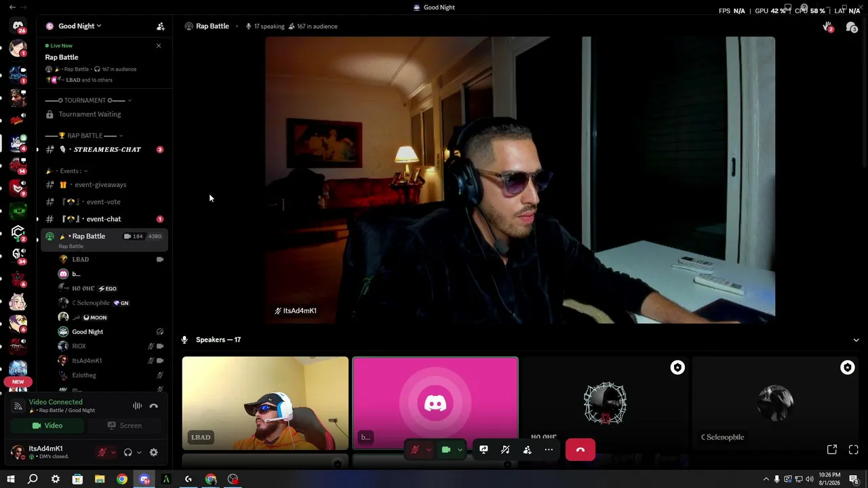Open File Explorer from the taskbar
This screenshot has width=868, height=488.
[x=100, y=479]
